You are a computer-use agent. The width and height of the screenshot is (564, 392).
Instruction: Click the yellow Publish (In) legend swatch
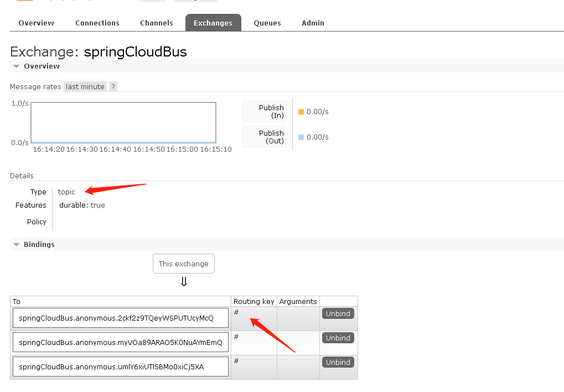tap(301, 112)
